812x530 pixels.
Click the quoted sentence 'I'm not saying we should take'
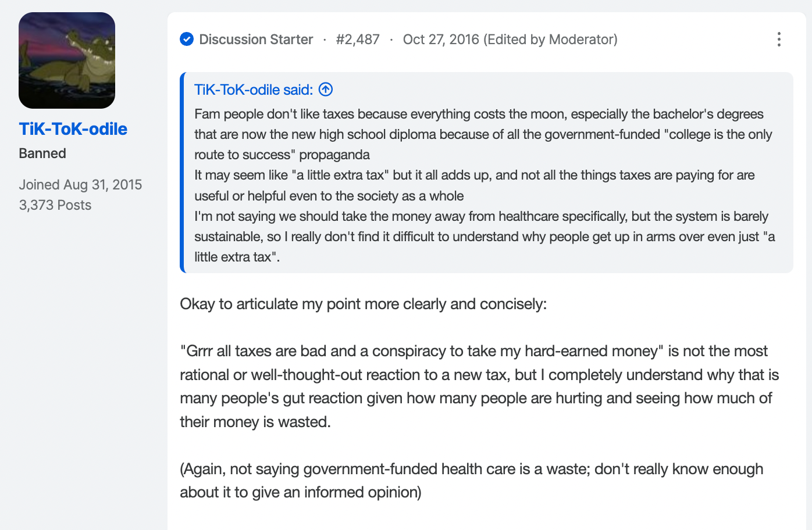(x=485, y=237)
